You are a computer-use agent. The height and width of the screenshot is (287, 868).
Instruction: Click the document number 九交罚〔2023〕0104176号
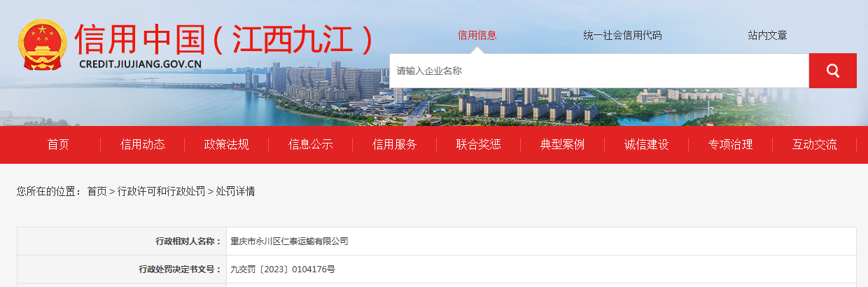283,269
